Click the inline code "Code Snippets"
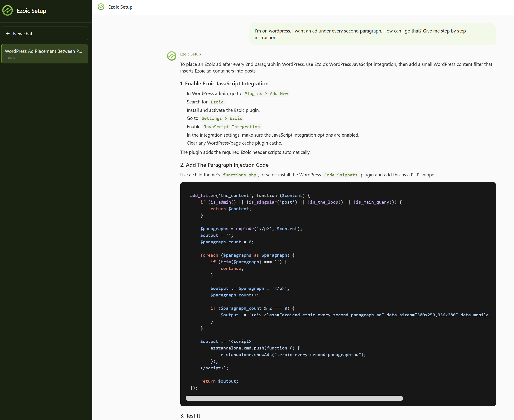The width and height of the screenshot is (514, 420). click(341, 175)
